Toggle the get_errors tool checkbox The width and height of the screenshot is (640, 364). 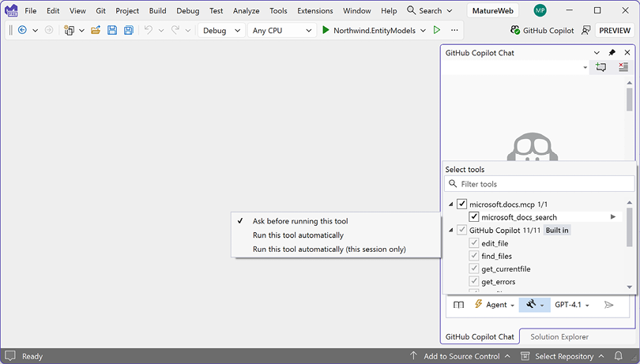point(474,281)
